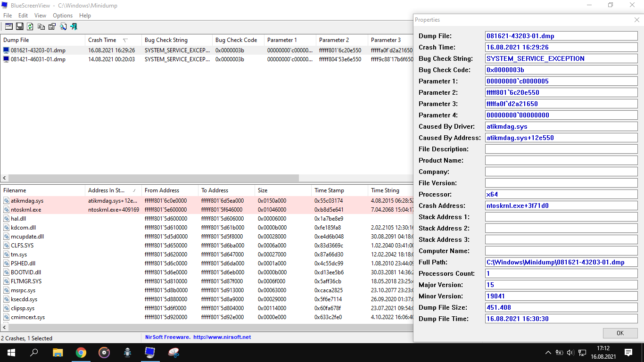Viewport: 644px width, 362px height.
Task: Sort crashes by Crash Time column header
Action: click(113, 40)
